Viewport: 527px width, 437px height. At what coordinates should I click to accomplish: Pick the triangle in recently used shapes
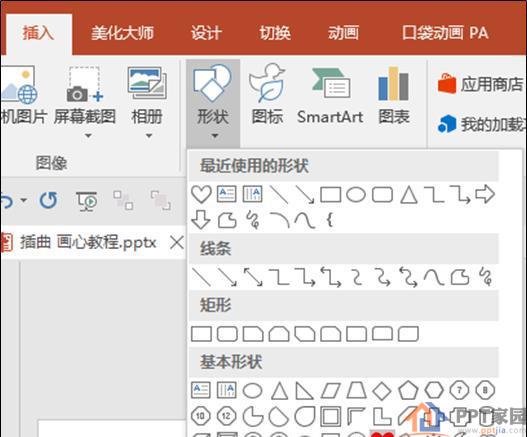click(x=409, y=195)
